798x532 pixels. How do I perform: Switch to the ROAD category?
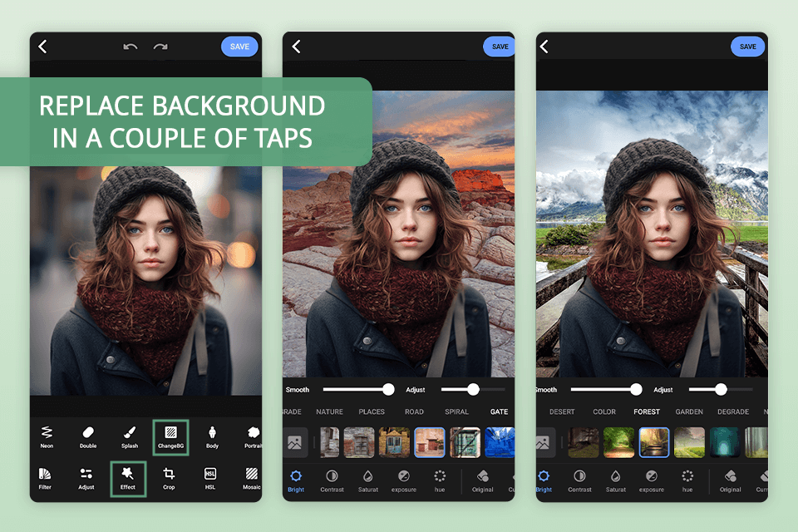414,411
